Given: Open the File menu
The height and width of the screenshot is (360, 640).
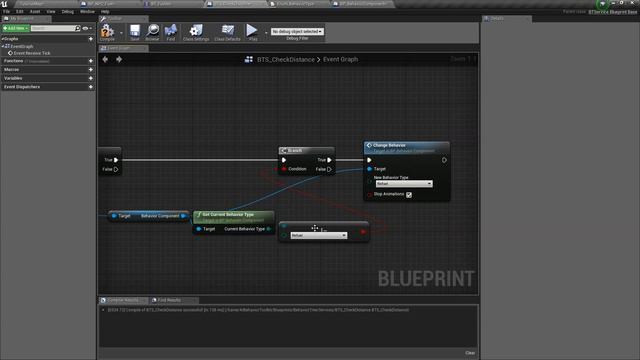Looking at the screenshot, I should click(x=7, y=12).
